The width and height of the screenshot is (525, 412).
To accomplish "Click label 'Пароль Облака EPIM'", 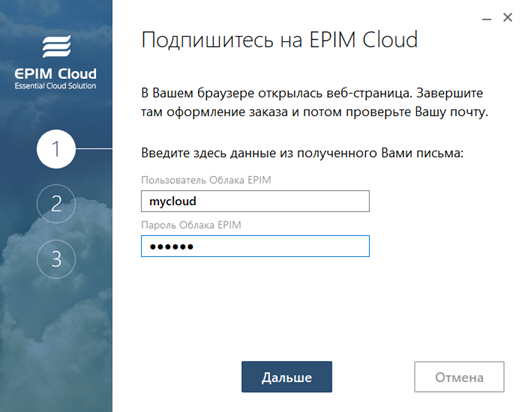I will coord(191,225).
